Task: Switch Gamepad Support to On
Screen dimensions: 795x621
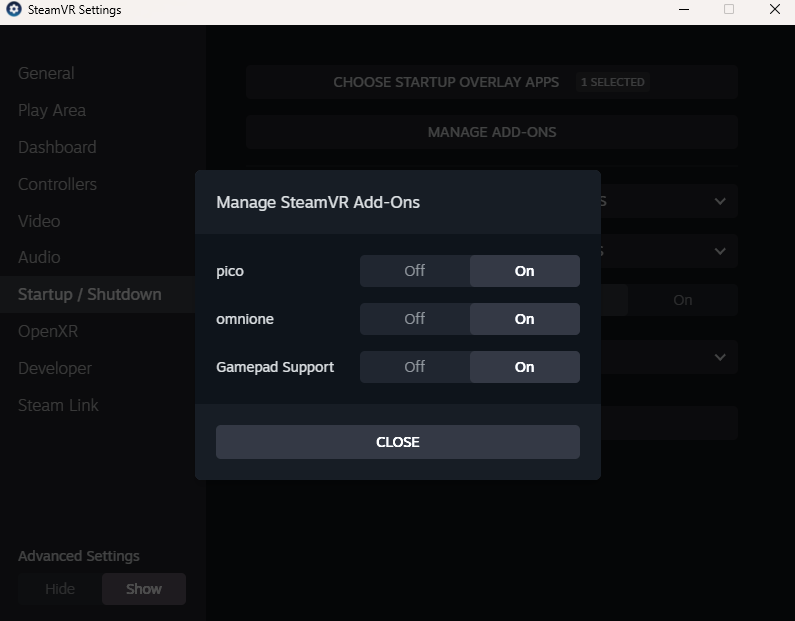Action: [x=524, y=367]
